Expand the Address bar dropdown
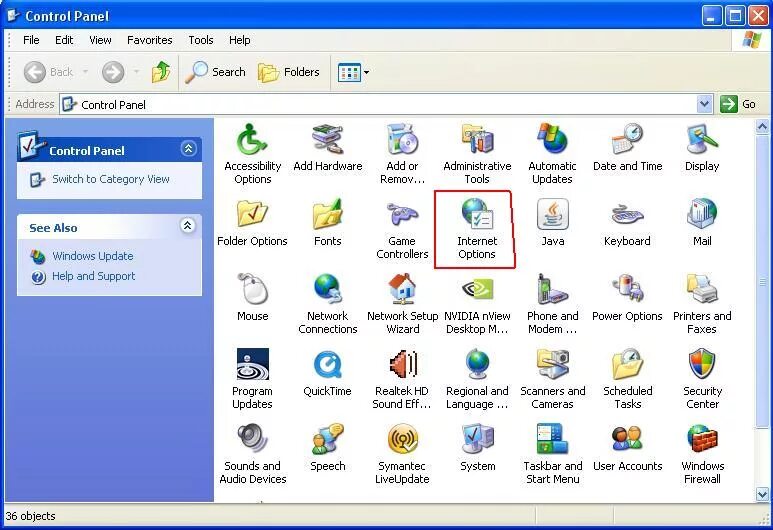773x530 pixels. coord(705,105)
